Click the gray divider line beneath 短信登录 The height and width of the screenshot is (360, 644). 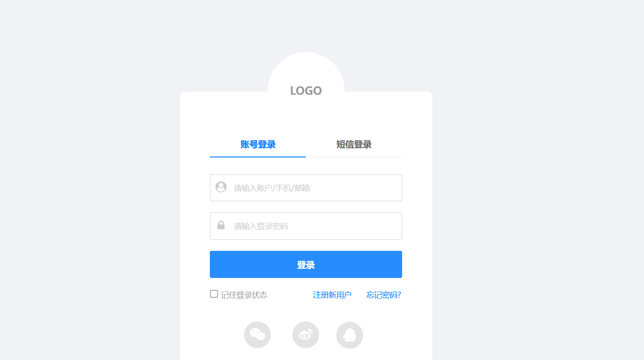click(x=354, y=157)
